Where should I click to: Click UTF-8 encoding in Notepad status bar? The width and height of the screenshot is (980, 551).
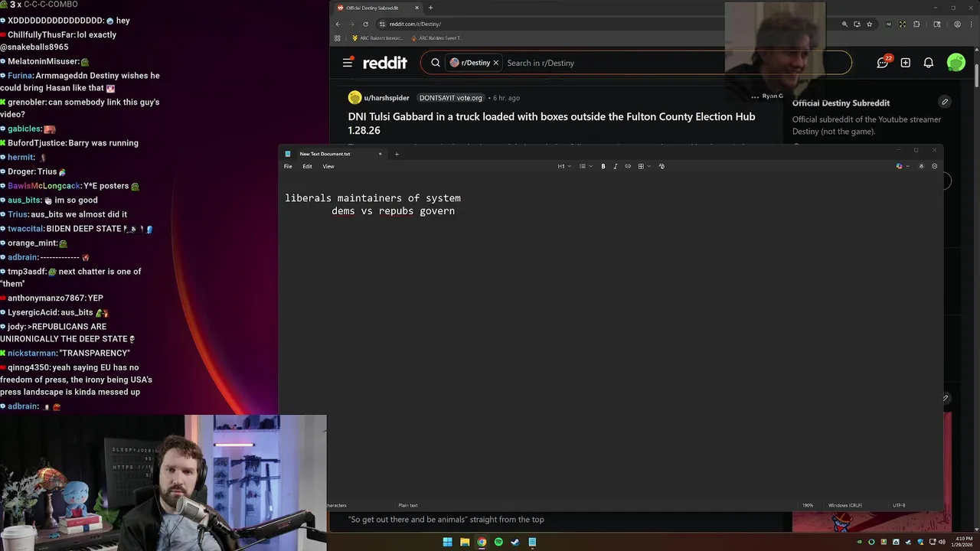coord(899,505)
